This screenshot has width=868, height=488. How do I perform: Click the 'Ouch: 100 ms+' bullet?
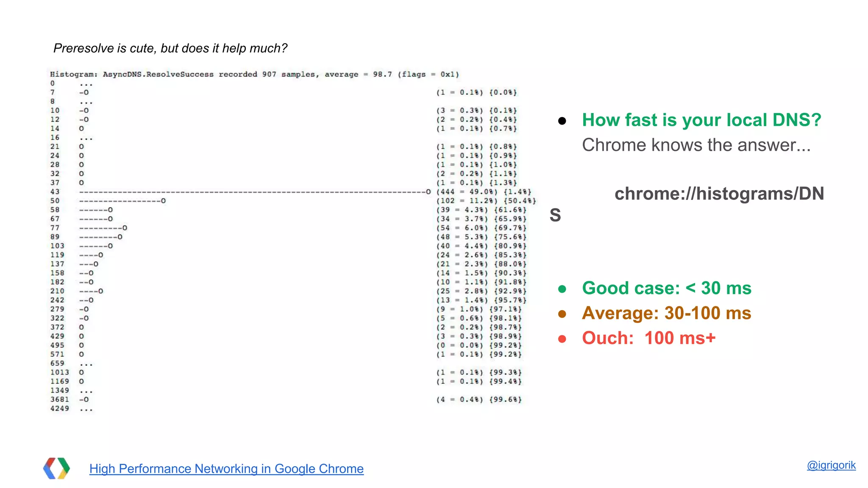click(648, 338)
